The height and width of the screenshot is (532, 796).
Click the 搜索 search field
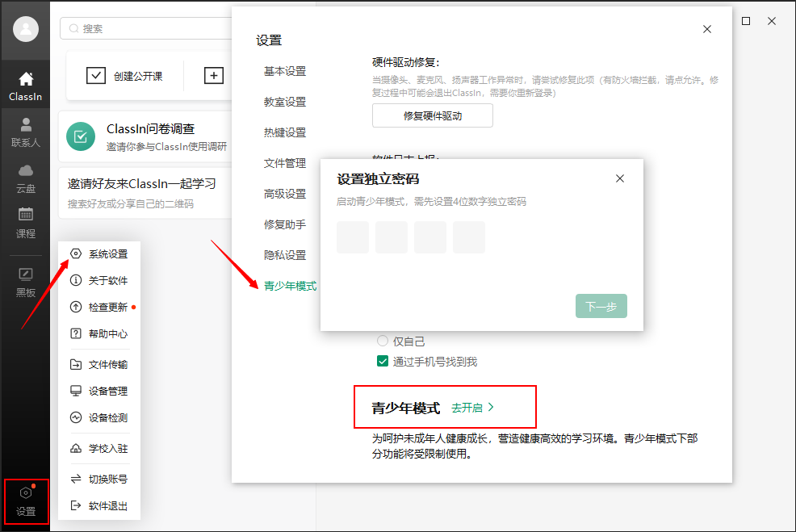[x=146, y=28]
